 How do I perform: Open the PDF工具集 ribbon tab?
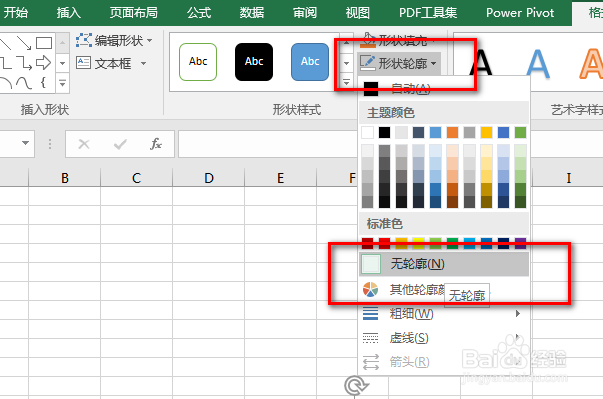click(428, 13)
